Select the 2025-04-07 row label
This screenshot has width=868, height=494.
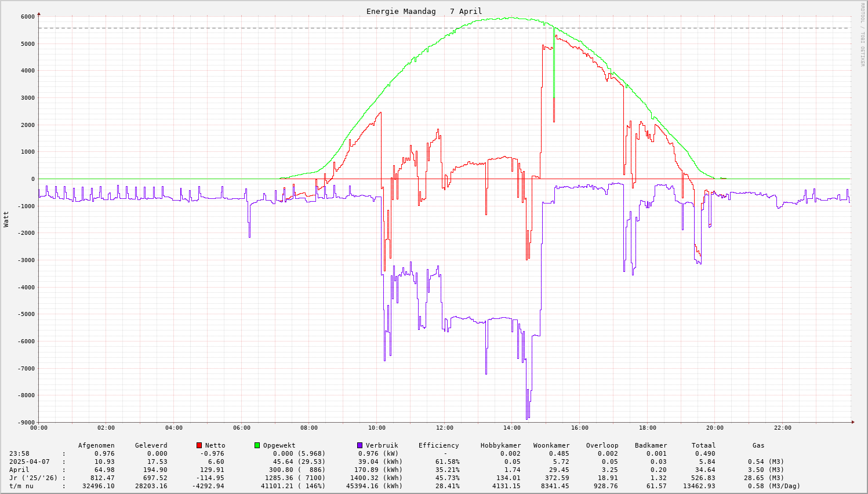pyautogui.click(x=29, y=462)
